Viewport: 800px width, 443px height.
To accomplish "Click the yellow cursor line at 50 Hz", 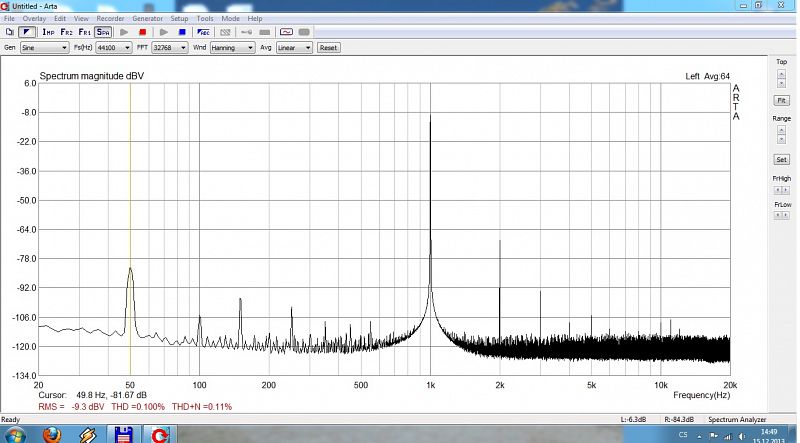I will (130, 230).
